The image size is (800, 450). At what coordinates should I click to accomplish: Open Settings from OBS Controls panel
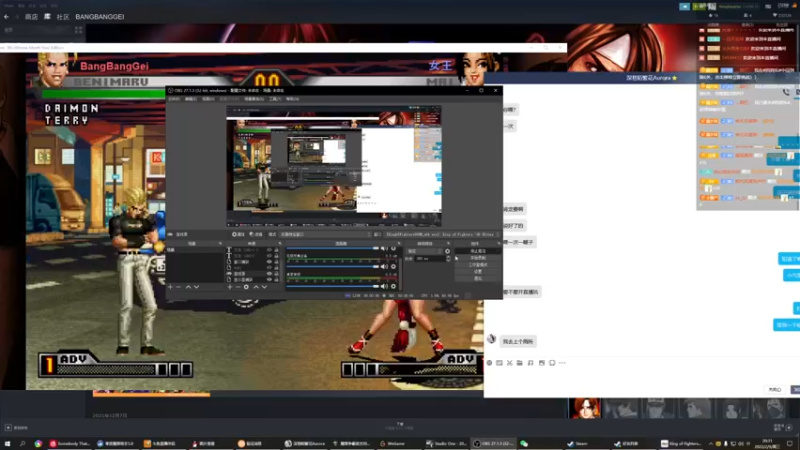[x=476, y=271]
